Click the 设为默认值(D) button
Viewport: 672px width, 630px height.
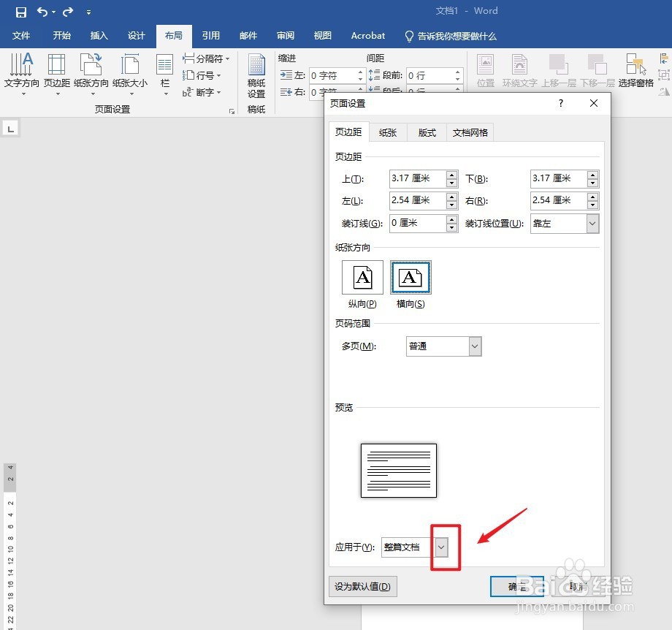(x=362, y=586)
